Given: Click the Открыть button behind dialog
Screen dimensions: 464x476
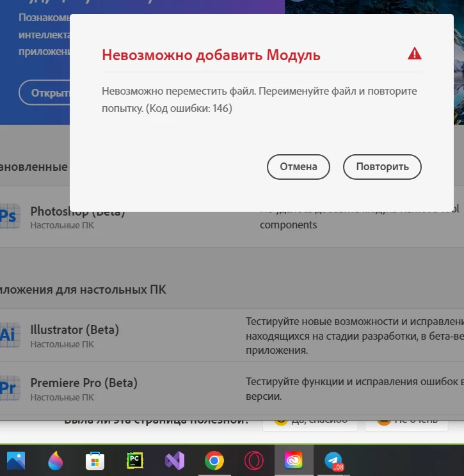Looking at the screenshot, I should tap(44, 93).
